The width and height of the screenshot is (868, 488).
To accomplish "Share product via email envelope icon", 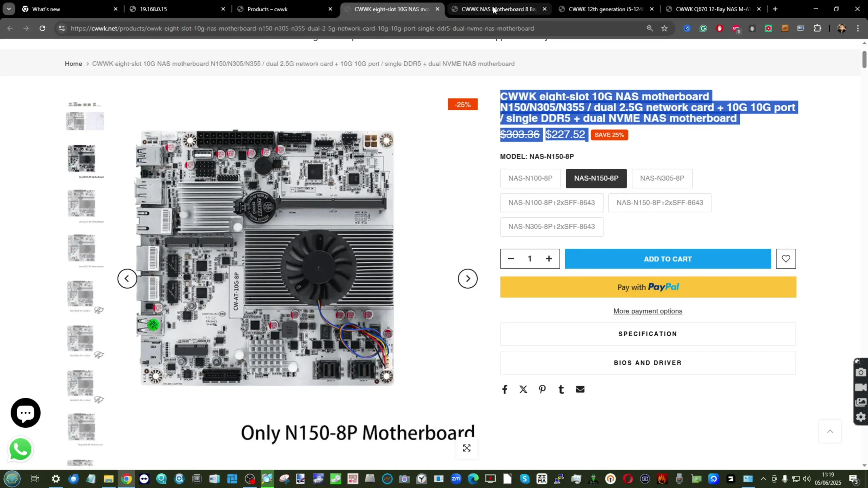I will [x=580, y=389].
